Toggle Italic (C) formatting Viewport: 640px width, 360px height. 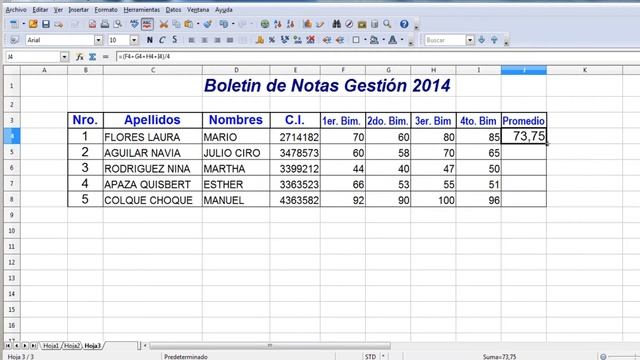click(162, 40)
